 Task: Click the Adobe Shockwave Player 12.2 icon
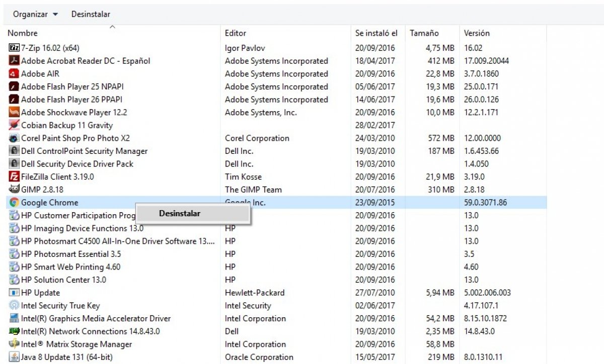tap(14, 113)
